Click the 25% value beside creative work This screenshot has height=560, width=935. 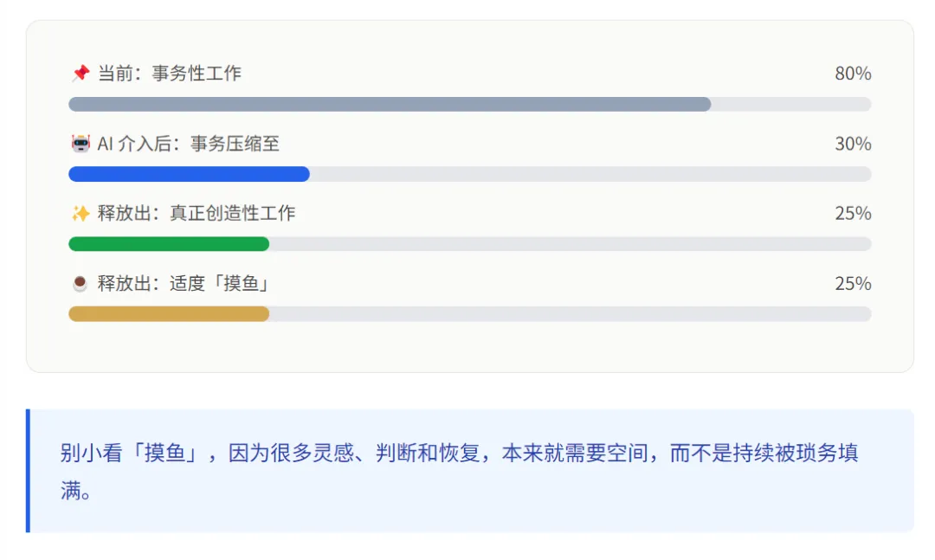(x=853, y=213)
